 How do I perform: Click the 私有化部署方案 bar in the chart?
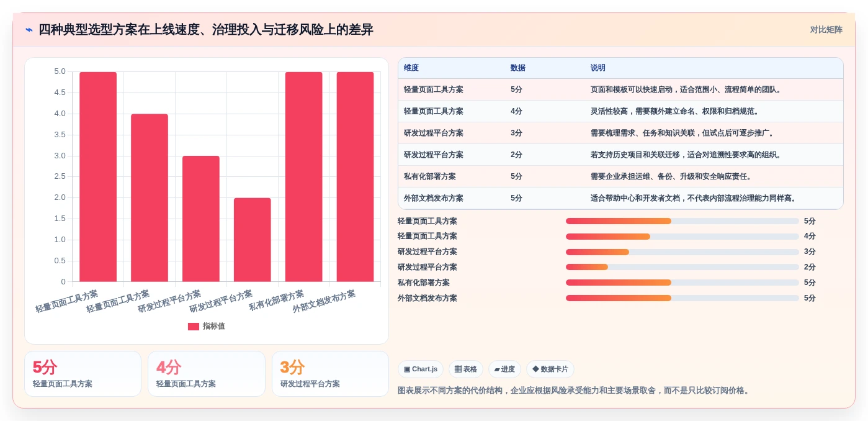click(304, 177)
